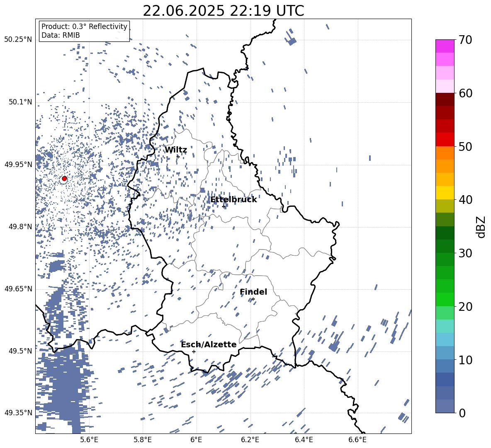Image resolution: width=491 pixels, height=448 pixels.
Task: Click the Ettelbruck city label
Action: point(233,200)
